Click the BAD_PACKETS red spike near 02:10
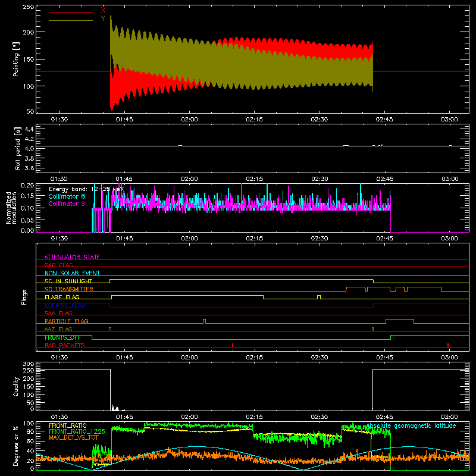 point(233,345)
